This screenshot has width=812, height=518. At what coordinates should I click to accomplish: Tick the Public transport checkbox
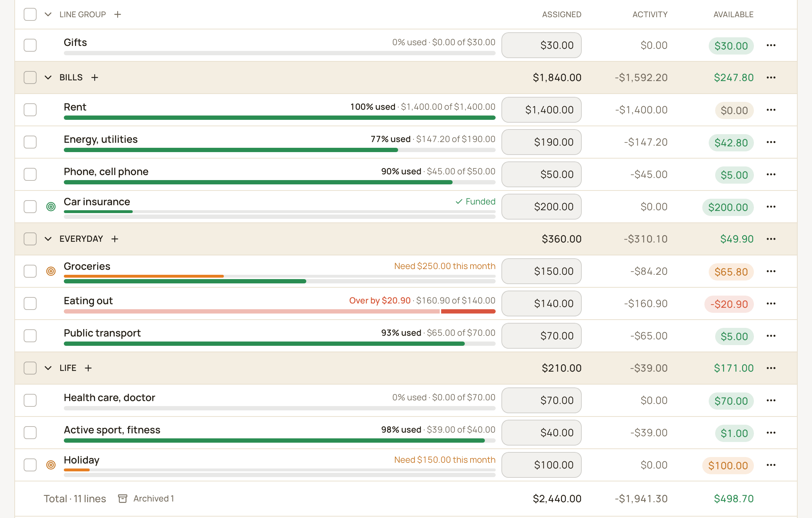(30, 336)
